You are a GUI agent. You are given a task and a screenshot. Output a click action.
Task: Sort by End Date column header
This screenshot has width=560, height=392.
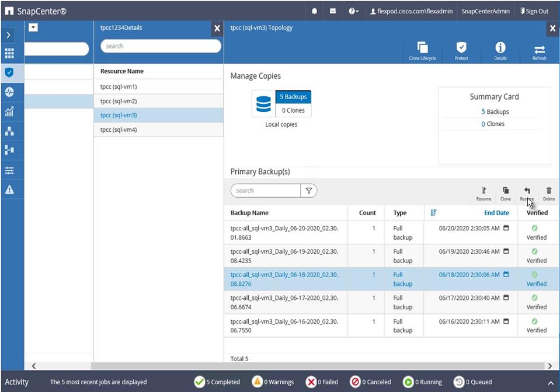click(x=496, y=213)
